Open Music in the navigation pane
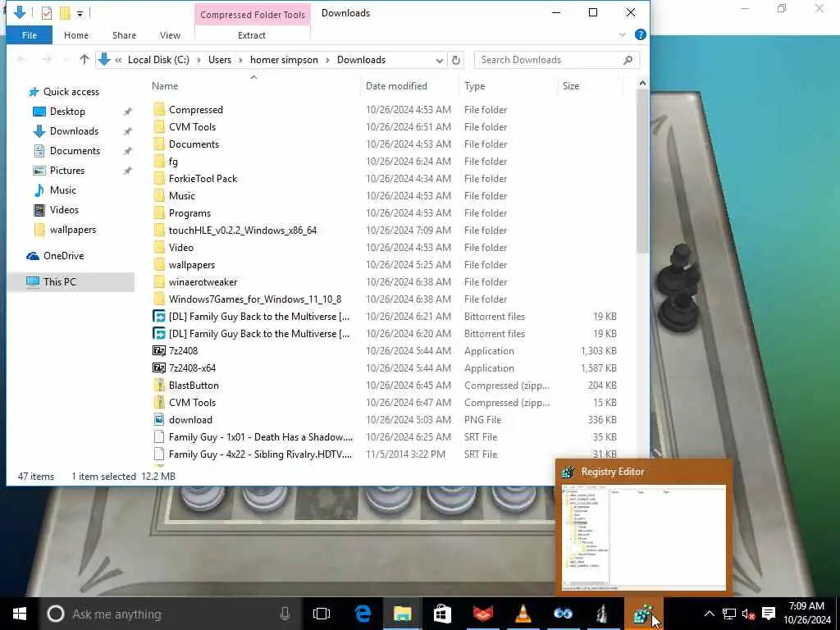Image resolution: width=840 pixels, height=630 pixels. pyautogui.click(x=62, y=190)
